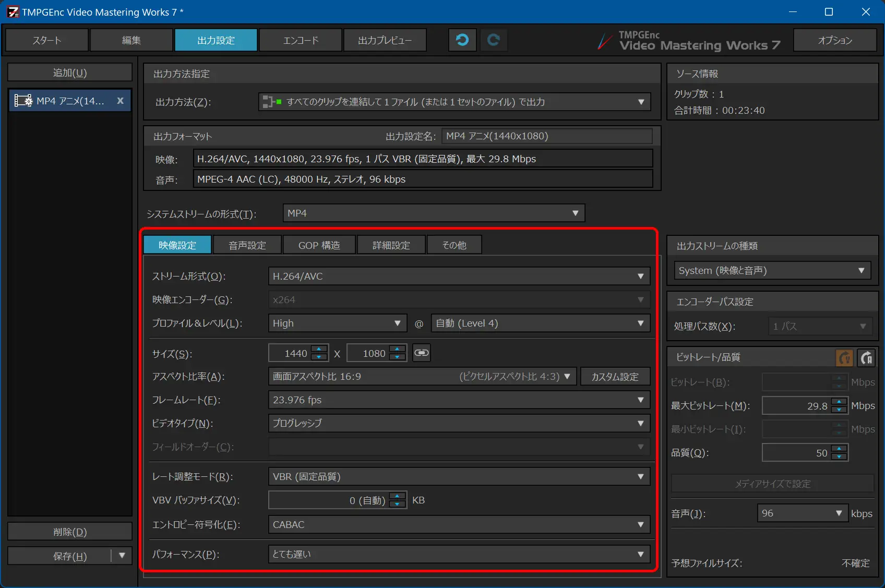Click the undo arrow icon in toolbar
The image size is (885, 588).
[x=462, y=40]
